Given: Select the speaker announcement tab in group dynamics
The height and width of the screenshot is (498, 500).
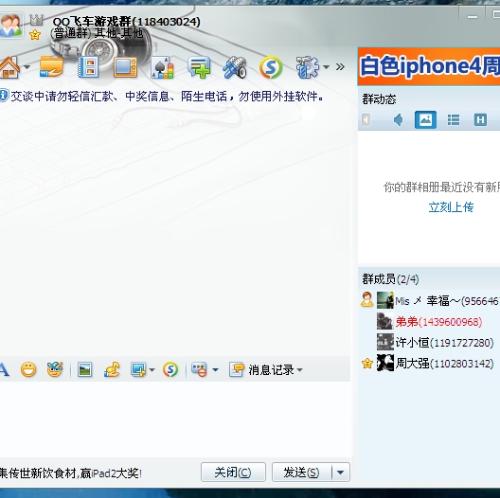Looking at the screenshot, I should point(398,120).
